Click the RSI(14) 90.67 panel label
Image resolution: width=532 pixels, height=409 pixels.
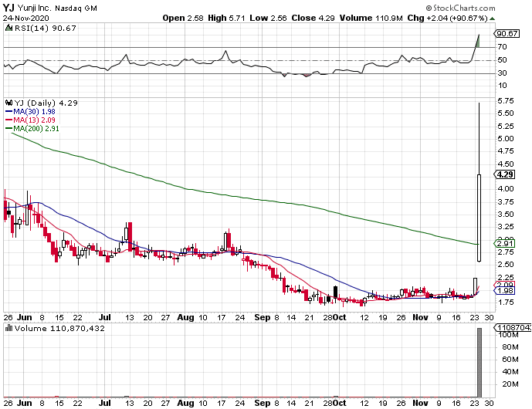(46, 29)
